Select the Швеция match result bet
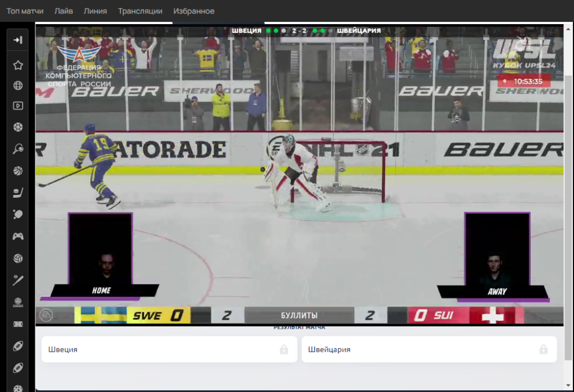 (169, 349)
